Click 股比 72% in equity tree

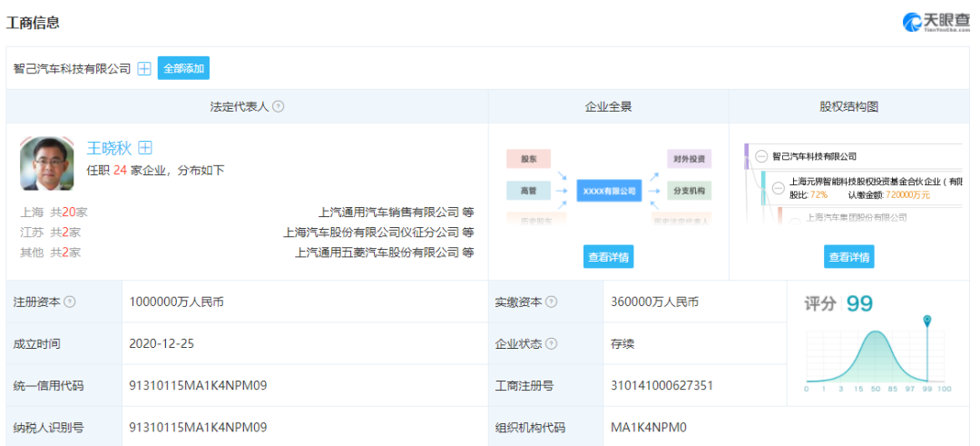(808, 194)
